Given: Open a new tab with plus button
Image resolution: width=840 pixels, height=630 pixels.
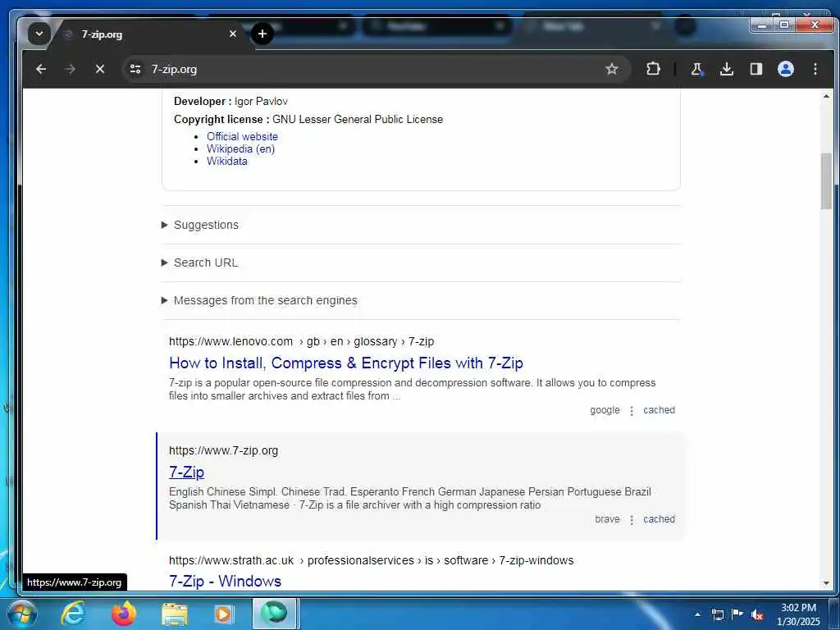Looking at the screenshot, I should click(x=262, y=34).
